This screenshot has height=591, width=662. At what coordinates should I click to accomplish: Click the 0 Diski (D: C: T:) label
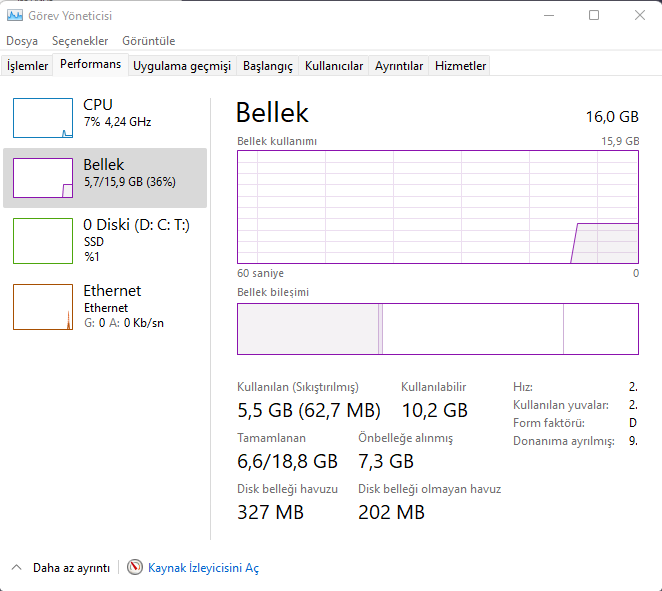pyautogui.click(x=136, y=225)
